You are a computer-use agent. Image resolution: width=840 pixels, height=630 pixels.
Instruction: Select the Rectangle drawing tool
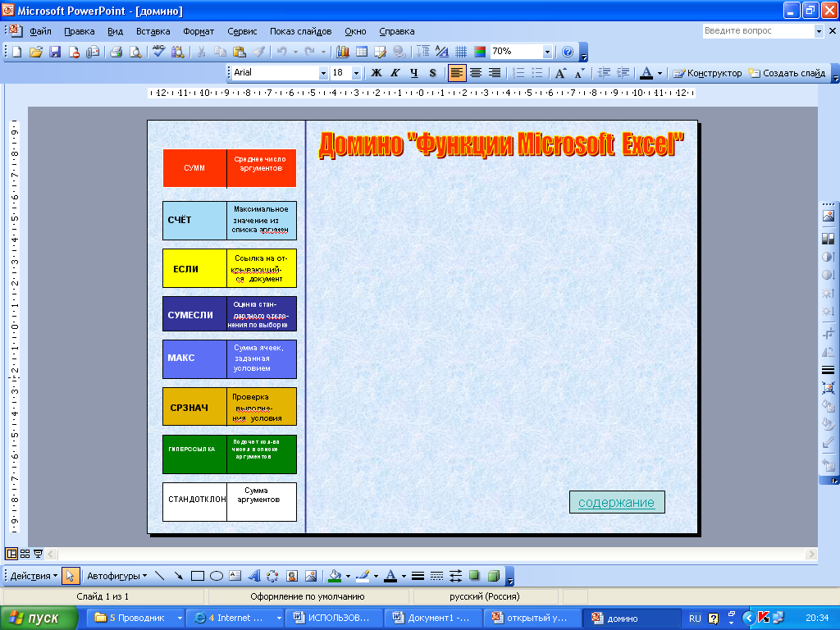pos(197,576)
